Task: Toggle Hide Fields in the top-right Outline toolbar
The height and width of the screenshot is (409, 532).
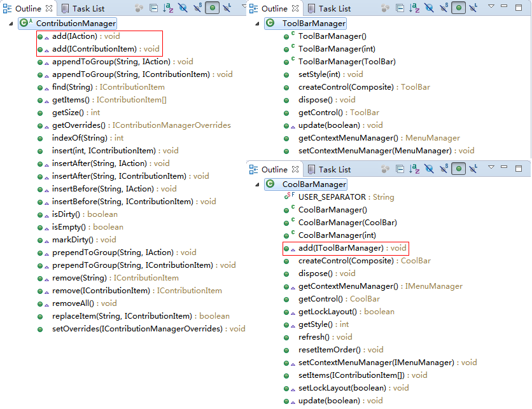Action: tap(429, 8)
